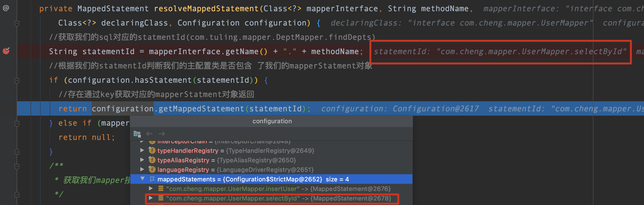Expand the typeHandlerRegistry node
The height and width of the screenshot is (205, 644).
[x=142, y=150]
